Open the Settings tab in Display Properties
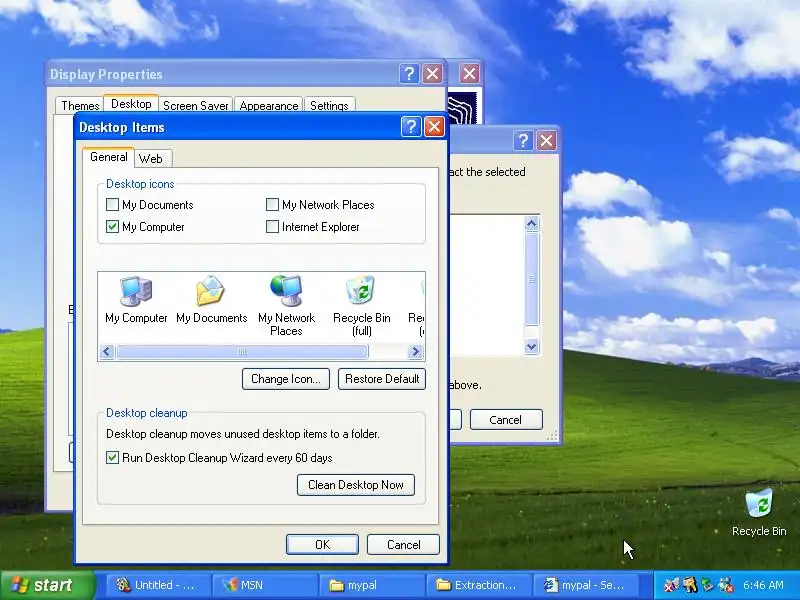This screenshot has width=800, height=600. tap(329, 106)
